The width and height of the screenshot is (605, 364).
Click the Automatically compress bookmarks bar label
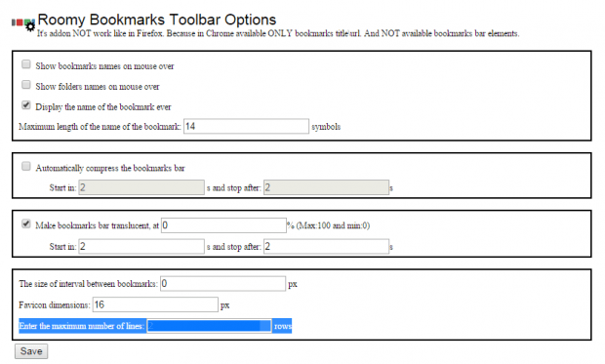110,168
